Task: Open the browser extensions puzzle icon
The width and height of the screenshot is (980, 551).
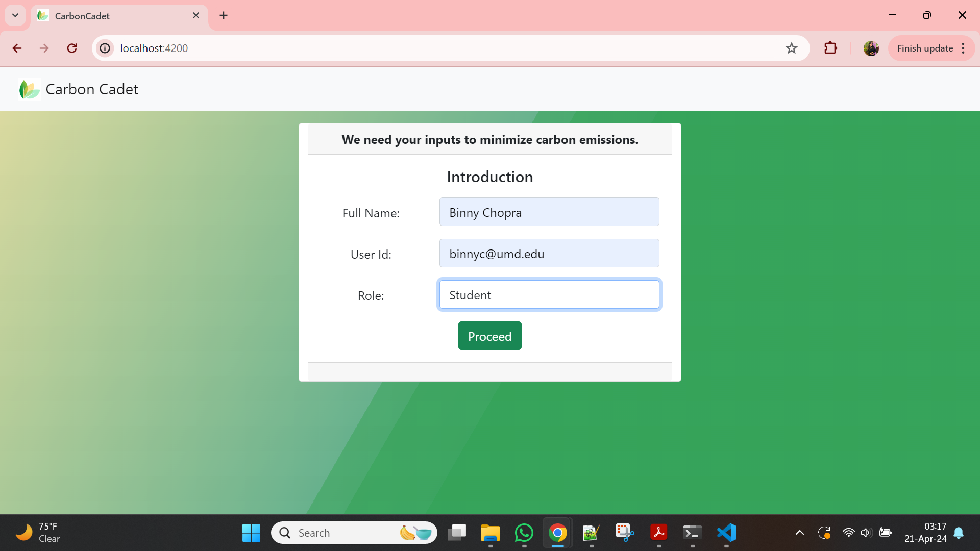Action: click(830, 48)
